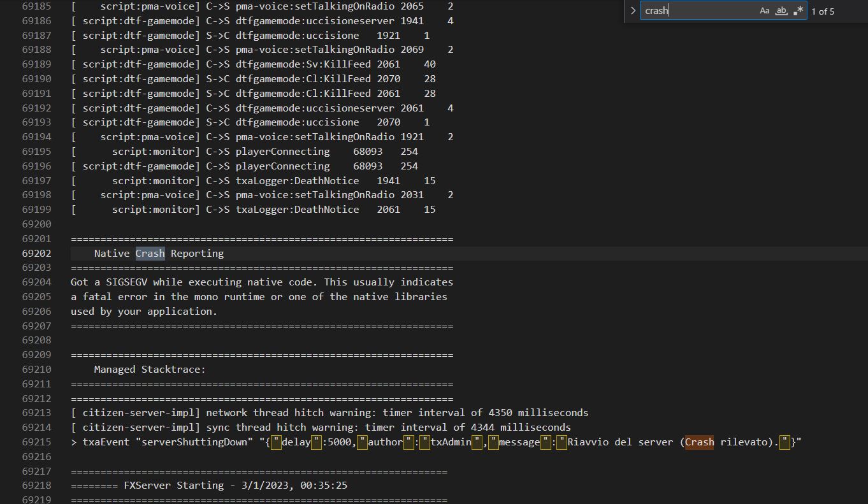
Task: Click line number 69185
Action: point(36,6)
